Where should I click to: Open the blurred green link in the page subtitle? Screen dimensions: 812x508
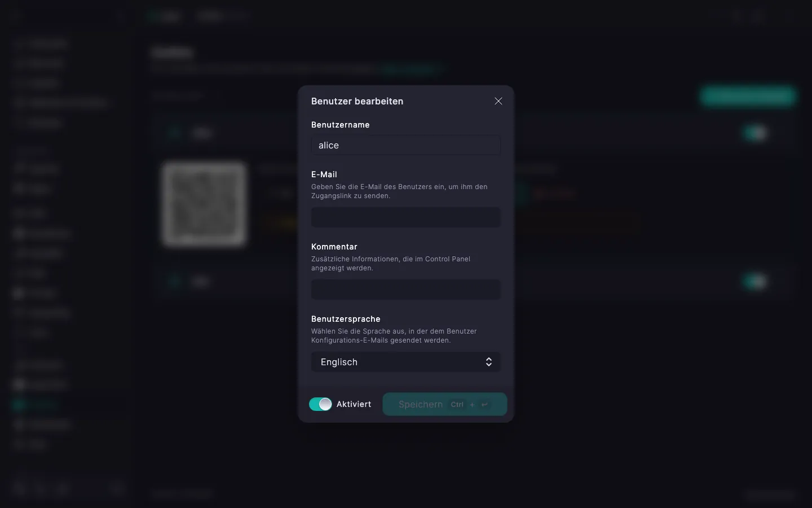coord(411,69)
